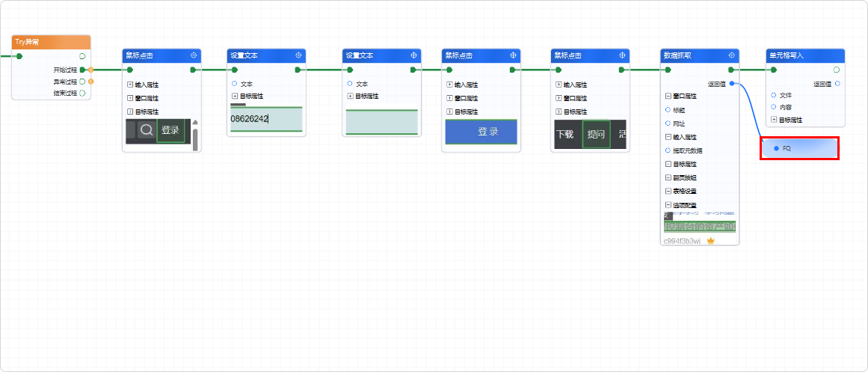Image resolution: width=868 pixels, height=372 pixels.
Task: Click the 文件 input pin on 单元格写入
Action: tap(773, 95)
